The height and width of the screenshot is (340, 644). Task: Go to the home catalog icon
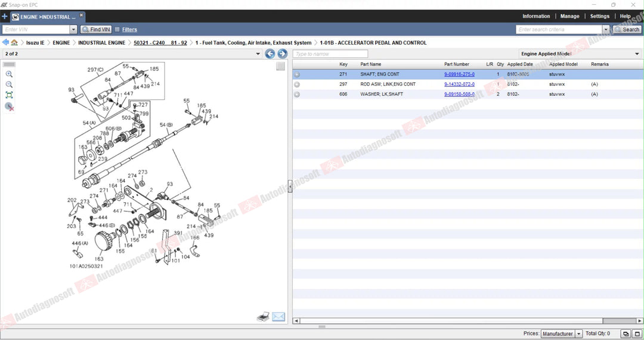tap(14, 42)
